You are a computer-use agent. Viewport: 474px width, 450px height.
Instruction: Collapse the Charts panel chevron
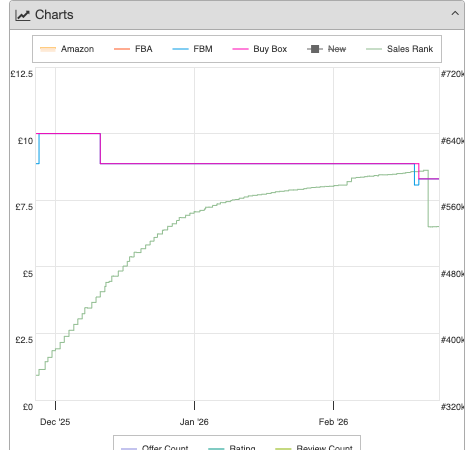(x=455, y=14)
